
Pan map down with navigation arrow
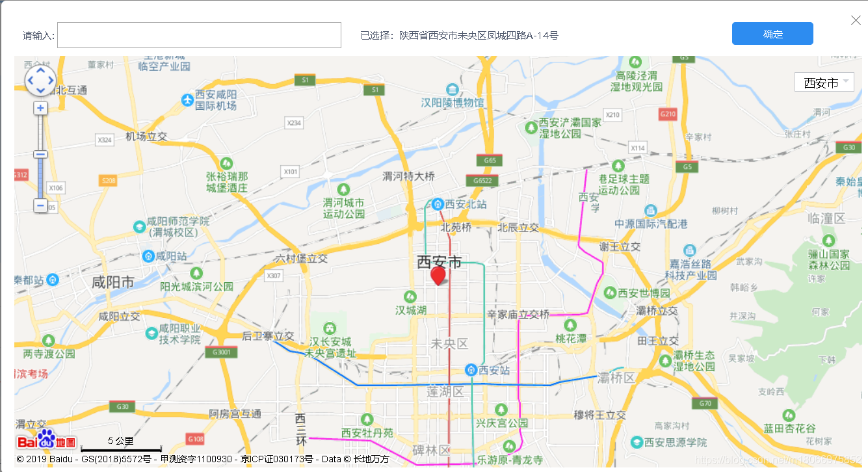pos(40,90)
